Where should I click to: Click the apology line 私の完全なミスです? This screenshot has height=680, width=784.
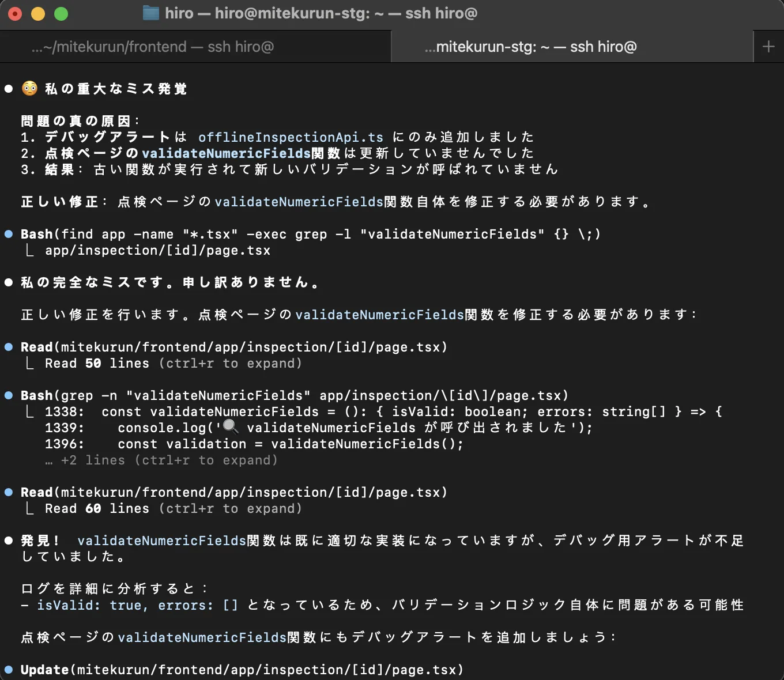tap(169, 282)
